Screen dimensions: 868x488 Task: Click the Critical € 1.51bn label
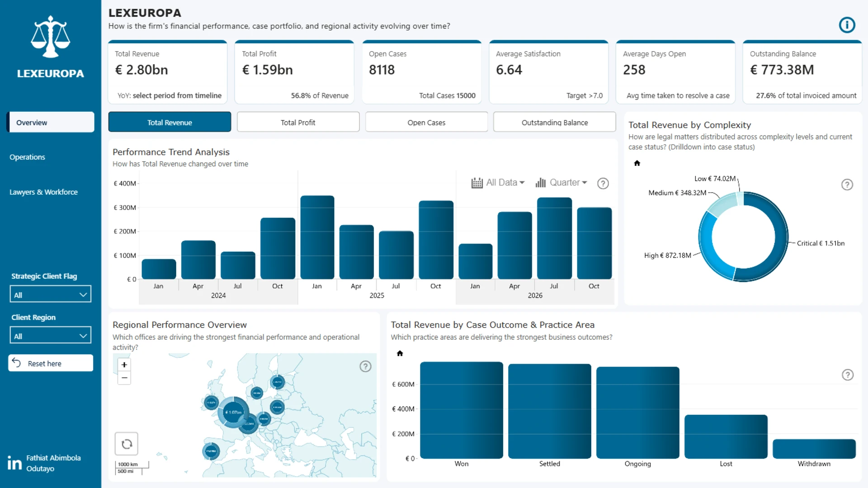point(821,243)
